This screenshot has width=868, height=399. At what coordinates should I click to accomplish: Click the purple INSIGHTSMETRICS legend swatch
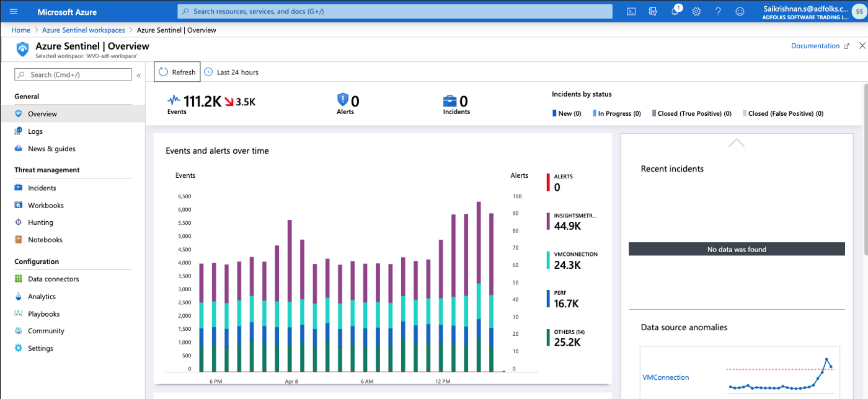[548, 221]
